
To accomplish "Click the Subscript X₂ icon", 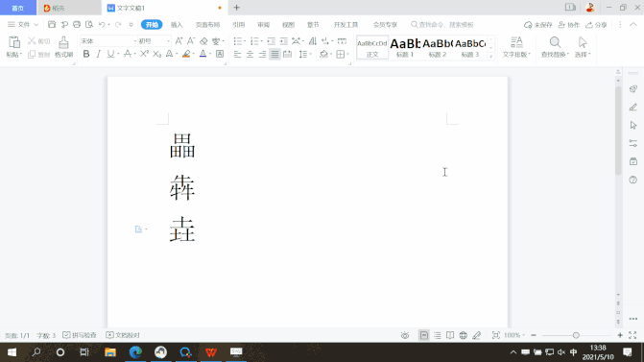I will point(156,54).
